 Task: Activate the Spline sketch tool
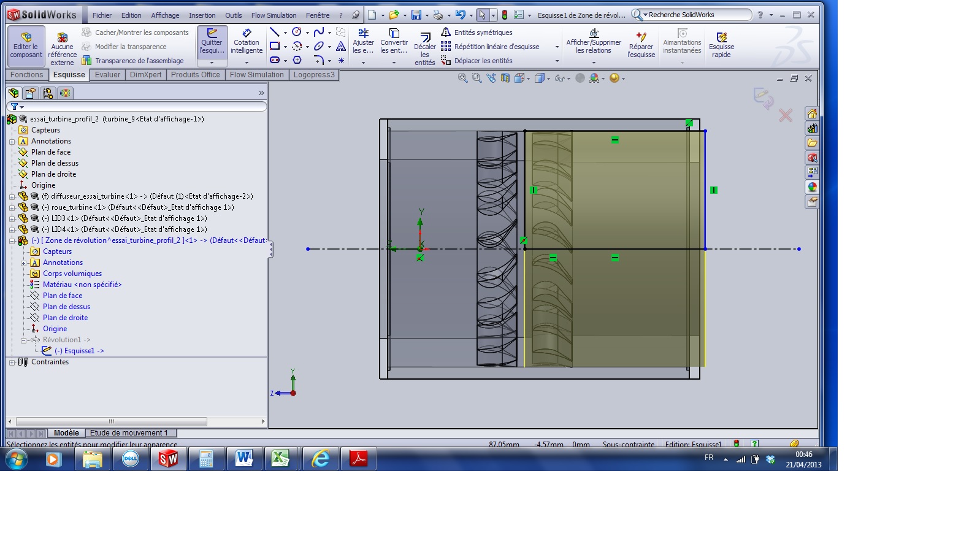[x=319, y=32]
